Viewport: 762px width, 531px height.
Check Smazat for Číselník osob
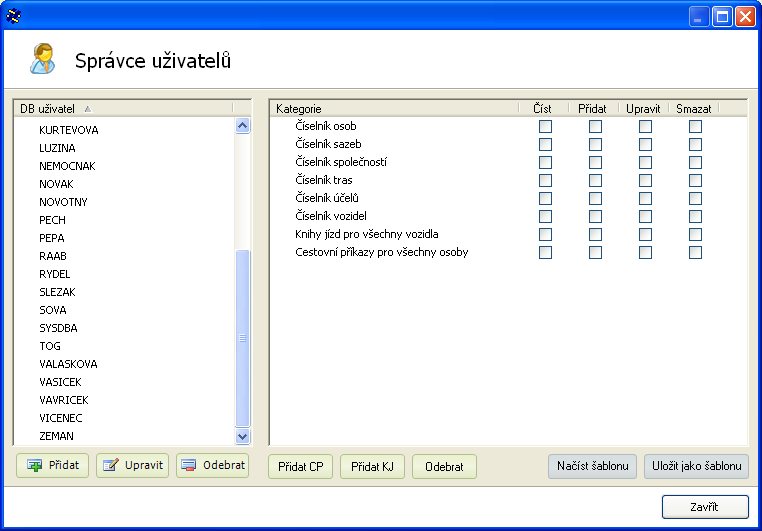click(x=695, y=126)
